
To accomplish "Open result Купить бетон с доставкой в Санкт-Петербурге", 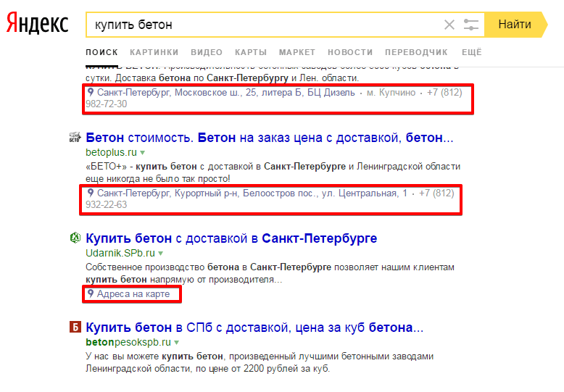I will pos(231,238).
